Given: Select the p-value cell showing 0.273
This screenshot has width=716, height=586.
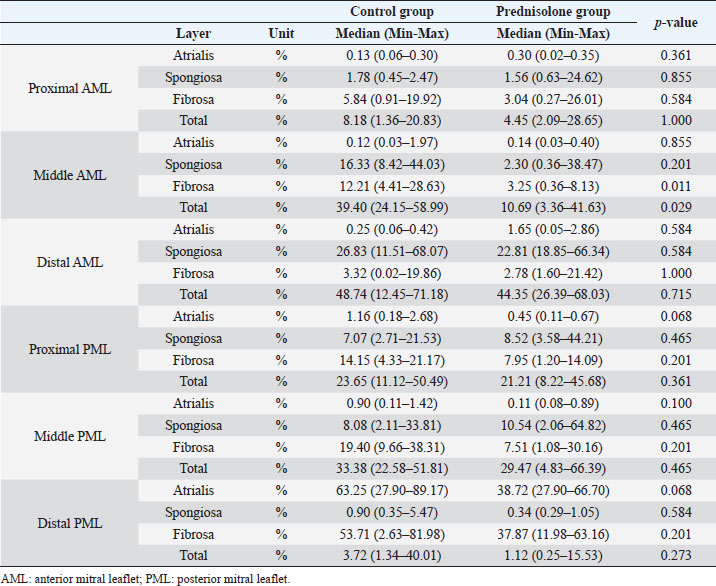Looking at the screenshot, I should click(x=674, y=556).
